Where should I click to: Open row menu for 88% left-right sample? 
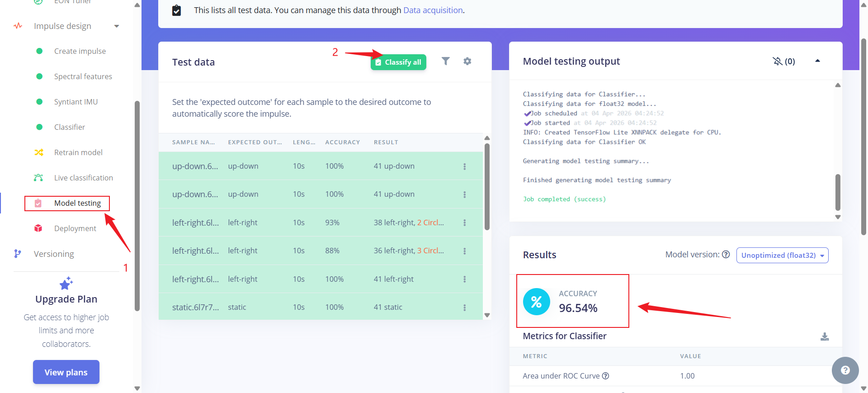click(x=464, y=251)
